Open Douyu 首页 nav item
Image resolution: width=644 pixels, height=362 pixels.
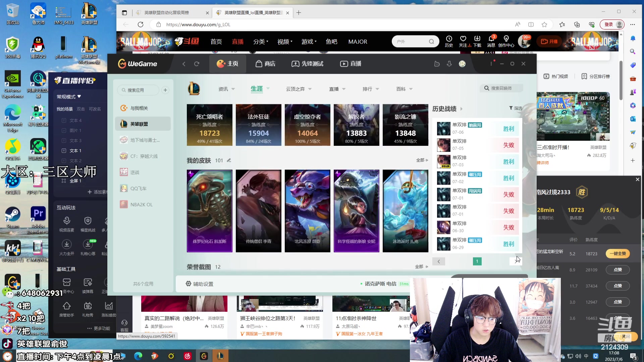(x=216, y=42)
